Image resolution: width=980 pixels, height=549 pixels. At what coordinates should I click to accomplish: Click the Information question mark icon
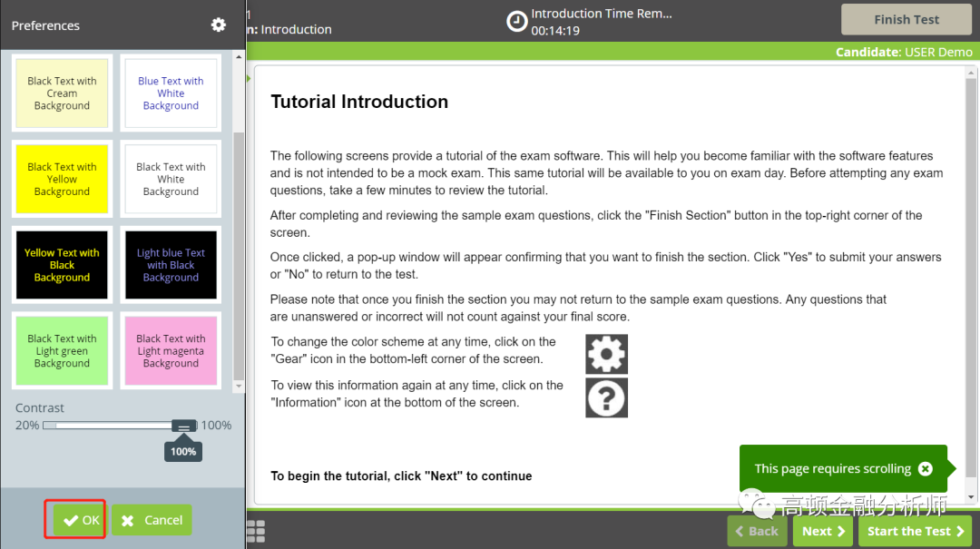point(606,397)
